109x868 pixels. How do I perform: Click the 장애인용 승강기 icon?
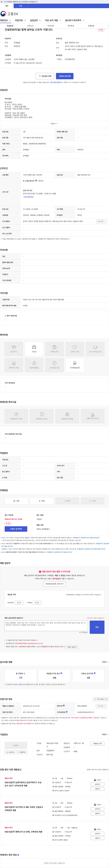tap(42, 416)
